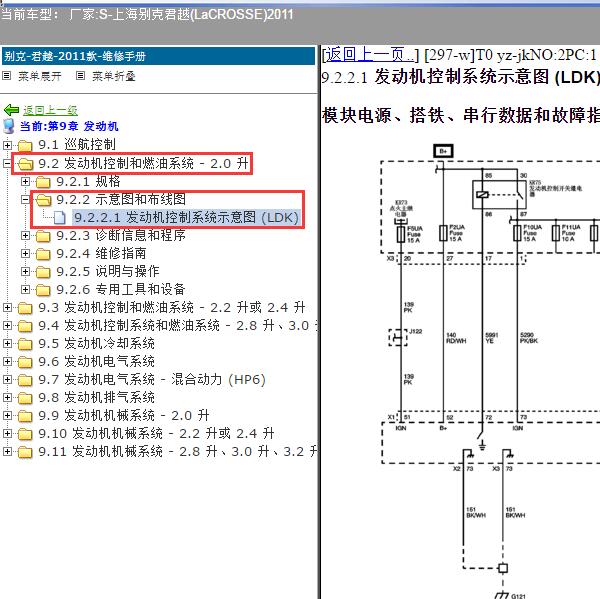Expand the 9.4 node plus box

7,325
